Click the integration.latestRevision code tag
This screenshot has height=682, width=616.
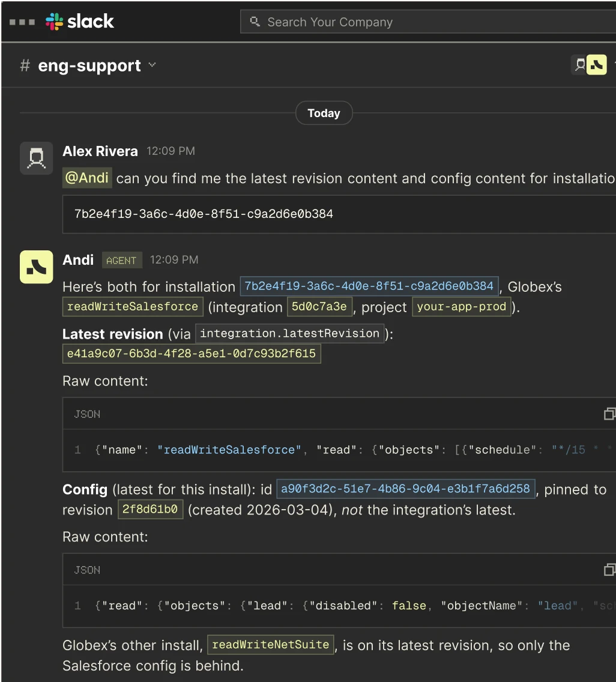coord(290,334)
